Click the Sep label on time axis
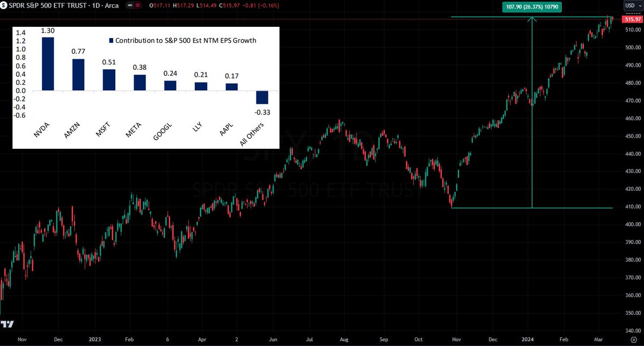The width and height of the screenshot is (644, 346). (x=384, y=341)
